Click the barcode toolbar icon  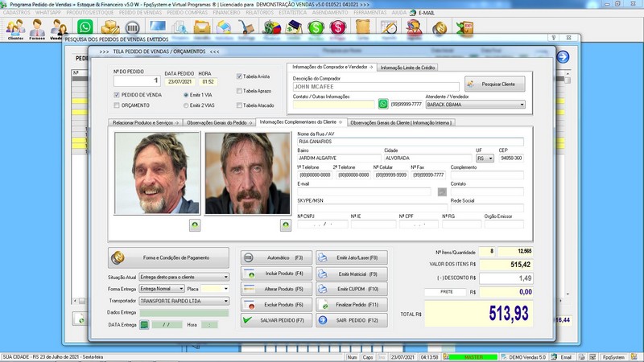tap(132, 27)
